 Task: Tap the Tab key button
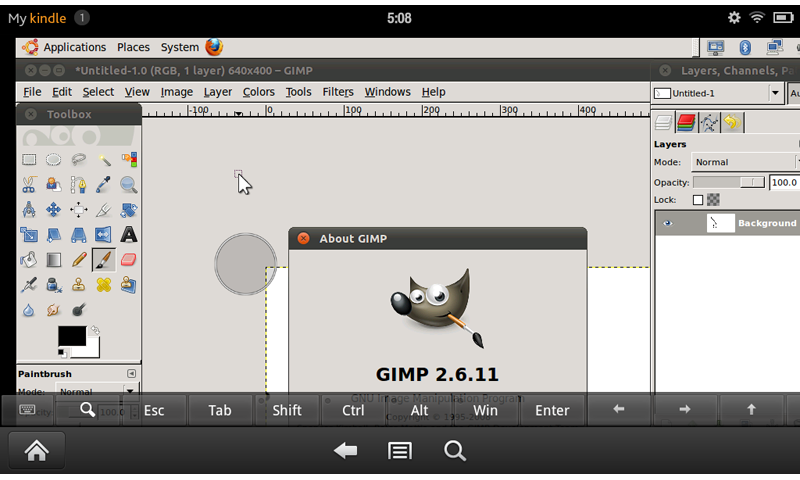220,410
